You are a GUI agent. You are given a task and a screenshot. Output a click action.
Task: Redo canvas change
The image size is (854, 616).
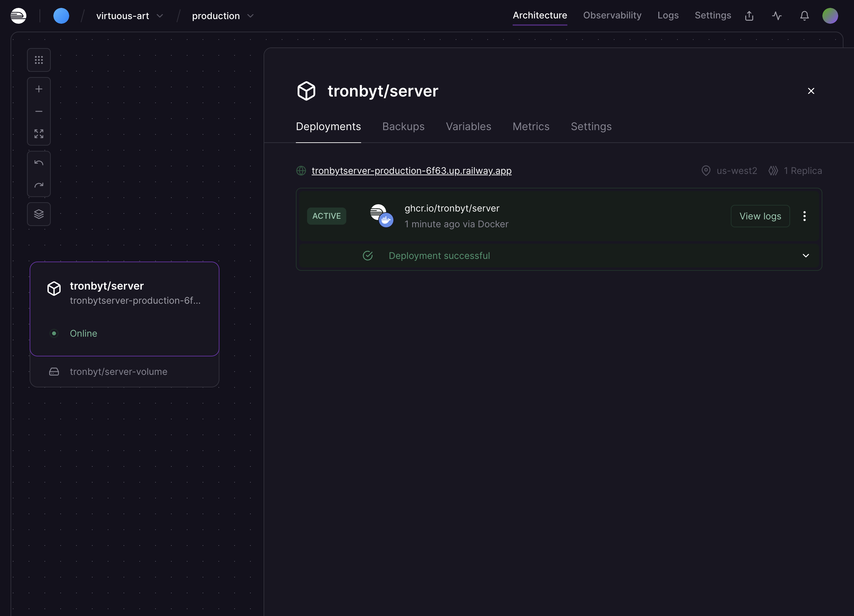39,185
